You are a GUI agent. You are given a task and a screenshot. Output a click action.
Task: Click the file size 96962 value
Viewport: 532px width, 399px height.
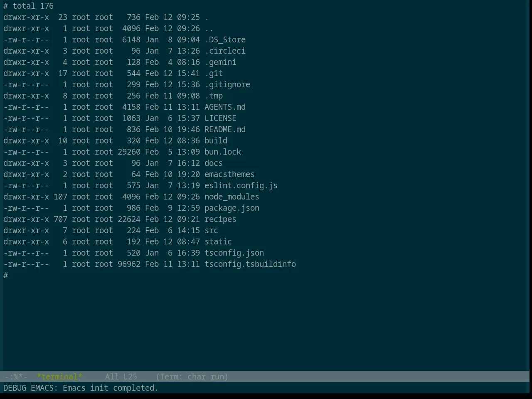129,264
